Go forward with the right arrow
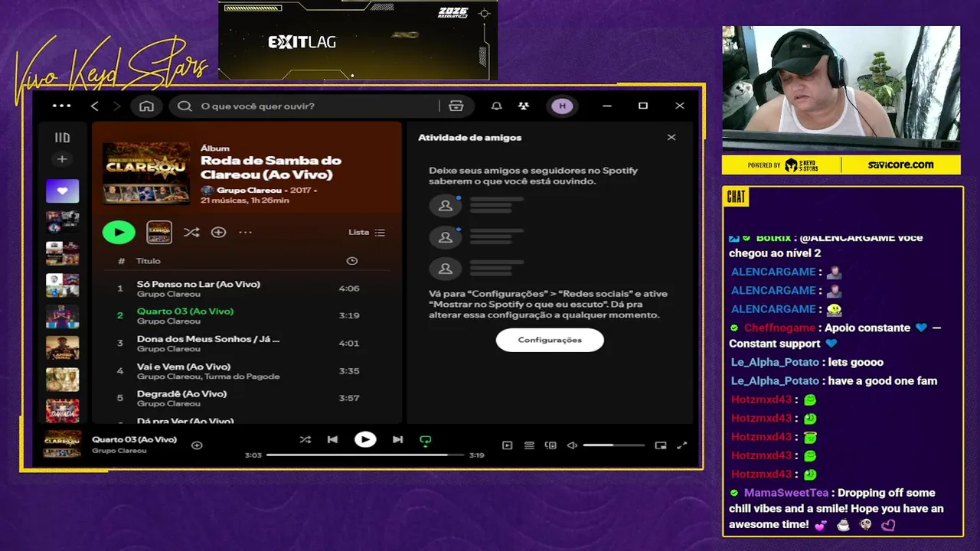The height and width of the screenshot is (551, 980). (117, 106)
